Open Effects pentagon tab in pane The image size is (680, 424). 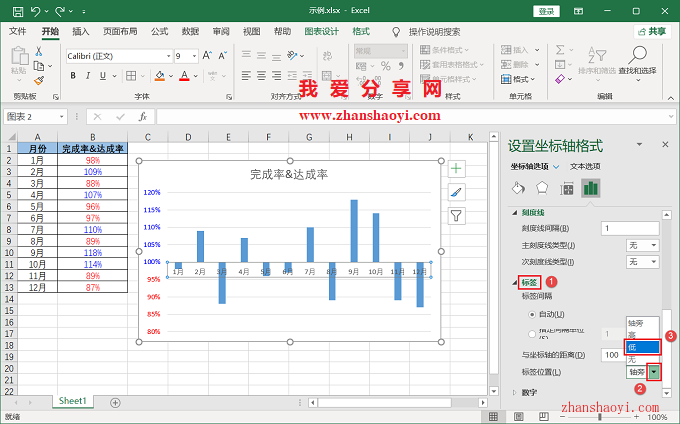pyautogui.click(x=542, y=188)
